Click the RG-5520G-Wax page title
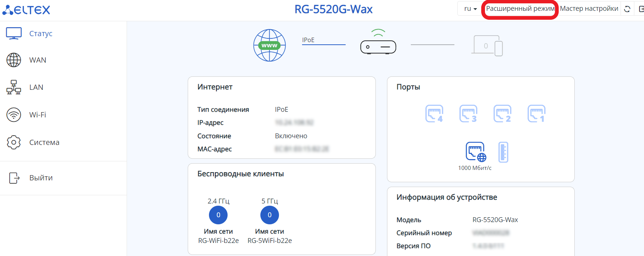 pos(333,9)
